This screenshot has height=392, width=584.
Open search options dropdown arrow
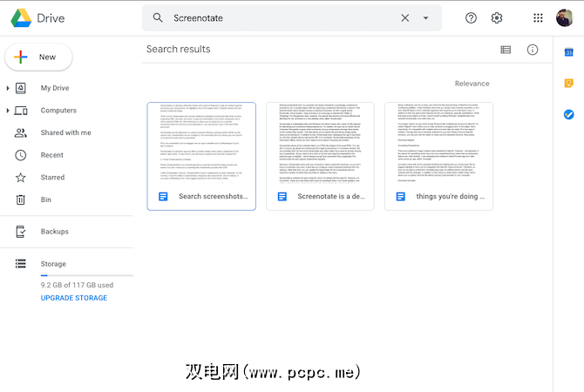[425, 18]
